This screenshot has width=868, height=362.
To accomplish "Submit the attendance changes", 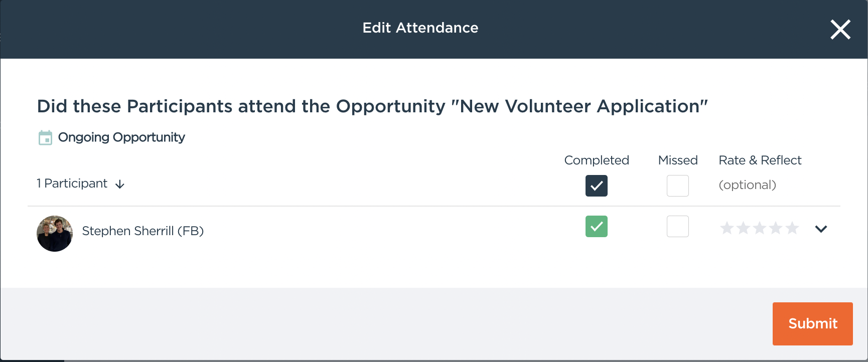I will (x=812, y=323).
